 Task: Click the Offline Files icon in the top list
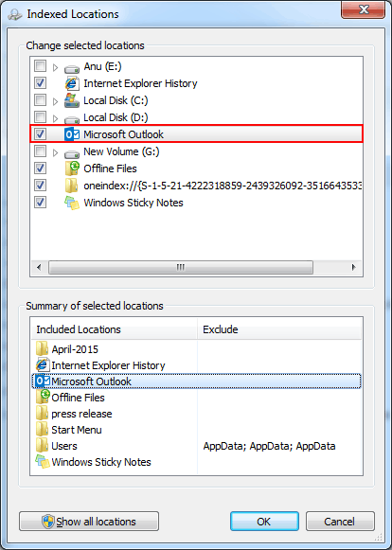tap(72, 169)
